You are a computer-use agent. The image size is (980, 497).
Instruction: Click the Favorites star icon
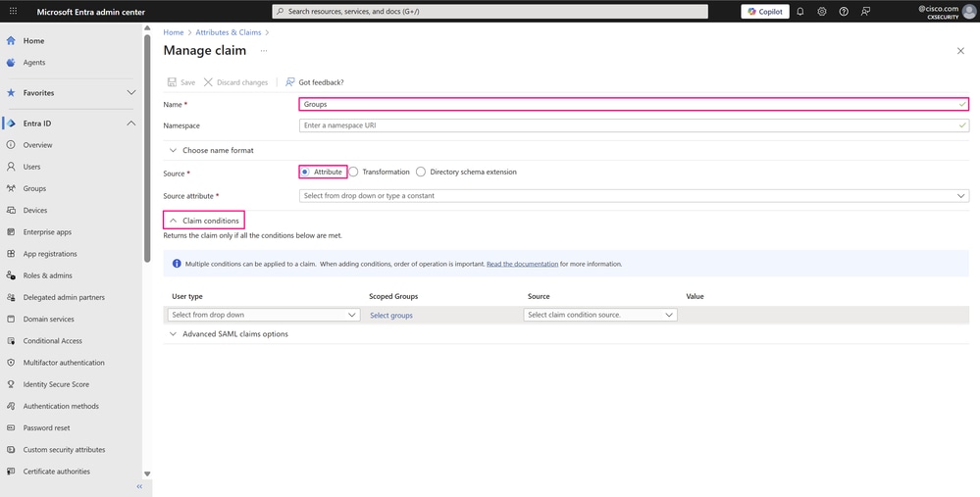click(x=11, y=92)
